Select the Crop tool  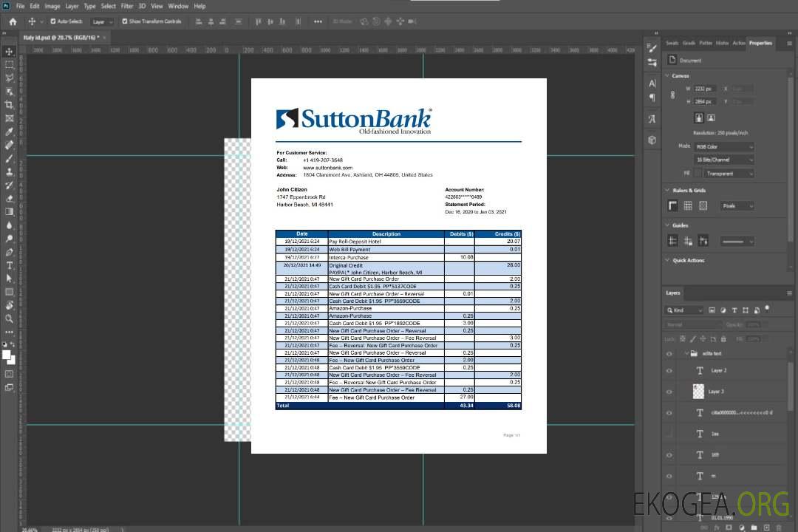[x=9, y=105]
